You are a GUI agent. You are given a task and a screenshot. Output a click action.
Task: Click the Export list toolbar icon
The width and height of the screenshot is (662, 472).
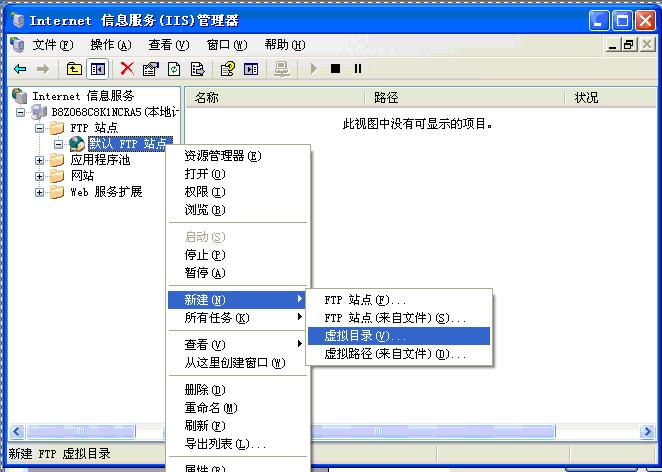[197, 69]
